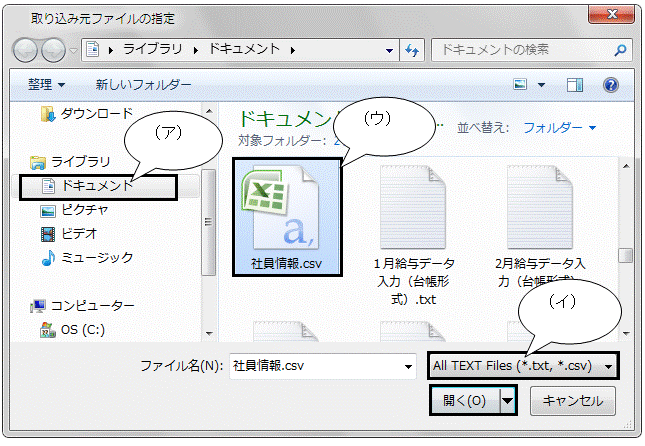645x446 pixels.
Task: Click the キャンセル button
Action: click(573, 400)
